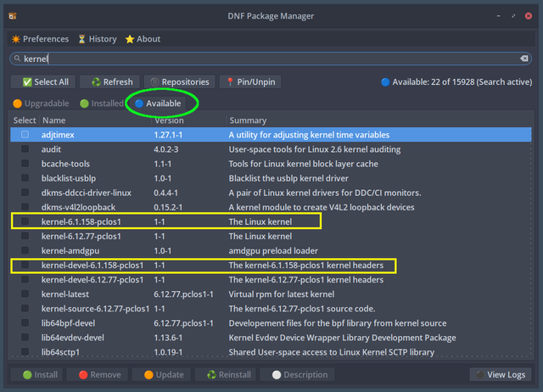543x392 pixels.
Task: Tick the checkbox for kernel-6.1.158-pclos1
Action: (x=25, y=221)
